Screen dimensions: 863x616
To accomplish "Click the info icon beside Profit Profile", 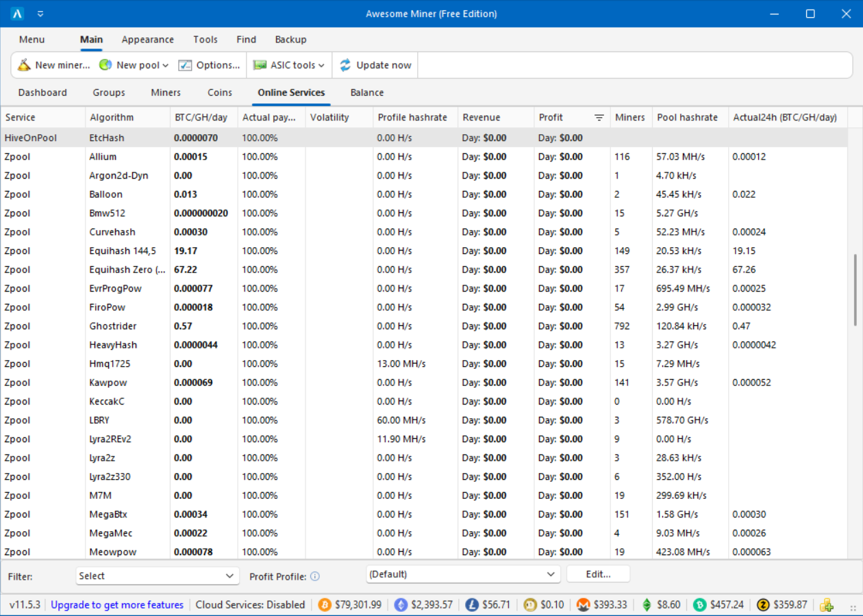I will pyautogui.click(x=315, y=576).
